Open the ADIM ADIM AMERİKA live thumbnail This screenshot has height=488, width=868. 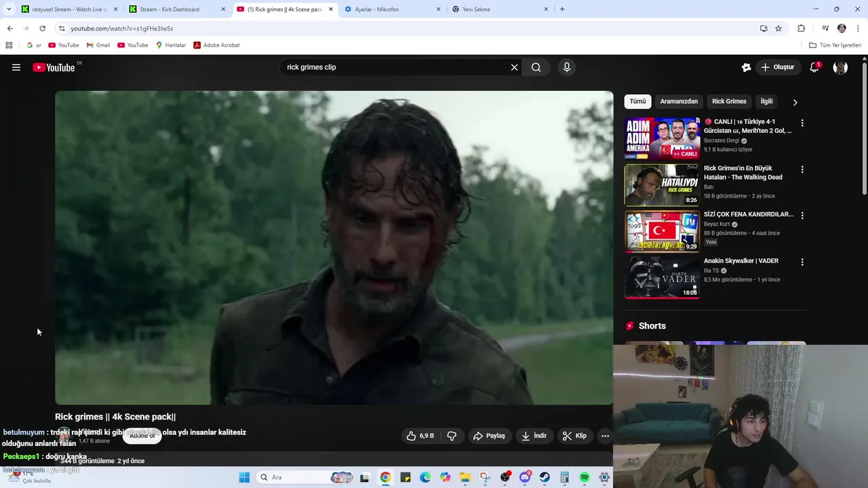pyautogui.click(x=662, y=138)
